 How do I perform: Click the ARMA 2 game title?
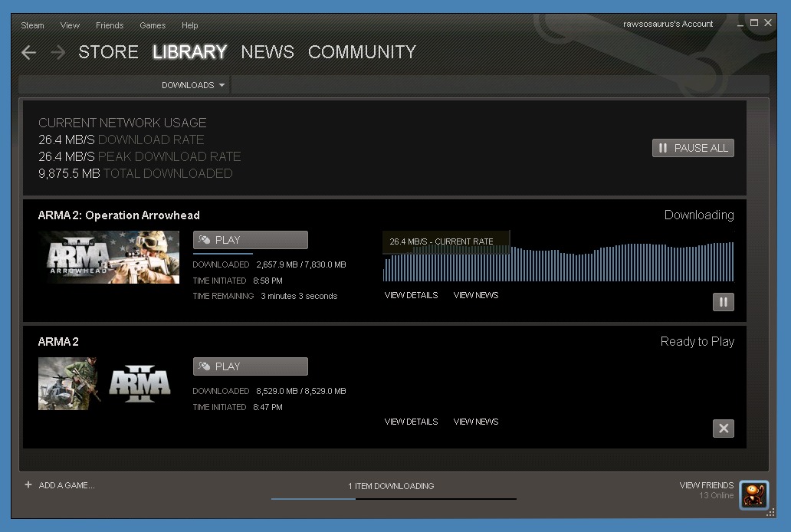pyautogui.click(x=58, y=342)
